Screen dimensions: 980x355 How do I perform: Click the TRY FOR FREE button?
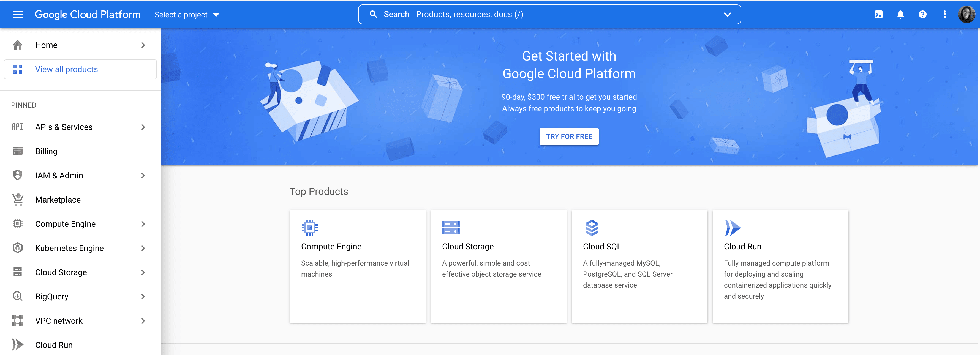tap(569, 136)
